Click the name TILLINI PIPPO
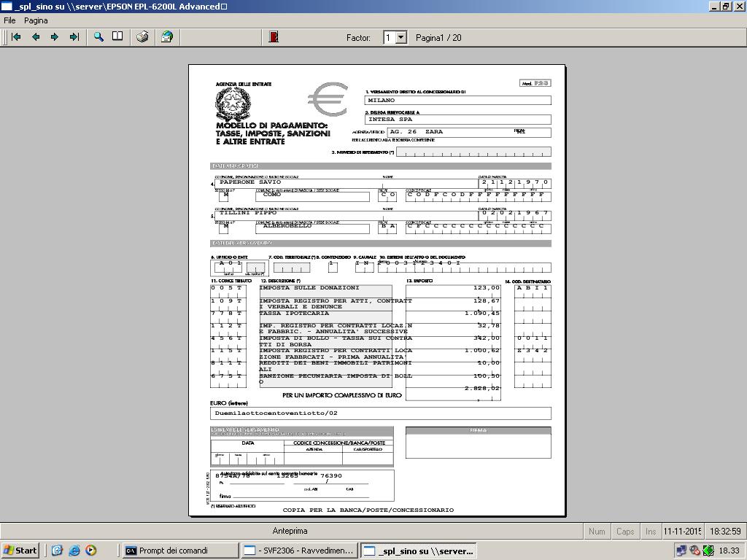This screenshot has width=747, height=560. [x=248, y=213]
